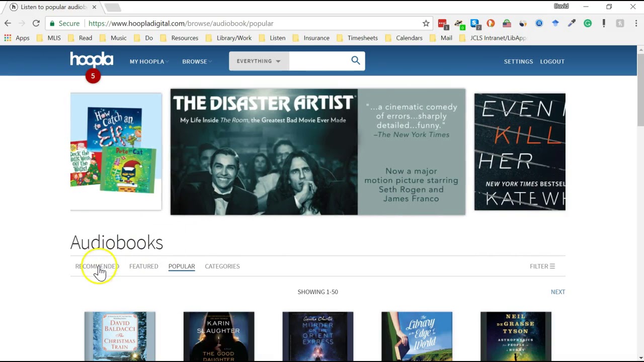Click the US flag VPN extension icon

507,23
